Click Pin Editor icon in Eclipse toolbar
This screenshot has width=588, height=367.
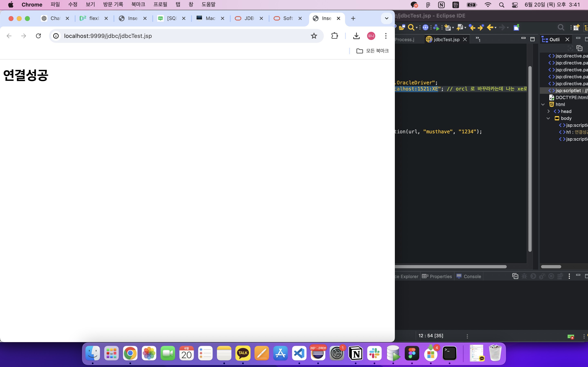[x=516, y=28]
